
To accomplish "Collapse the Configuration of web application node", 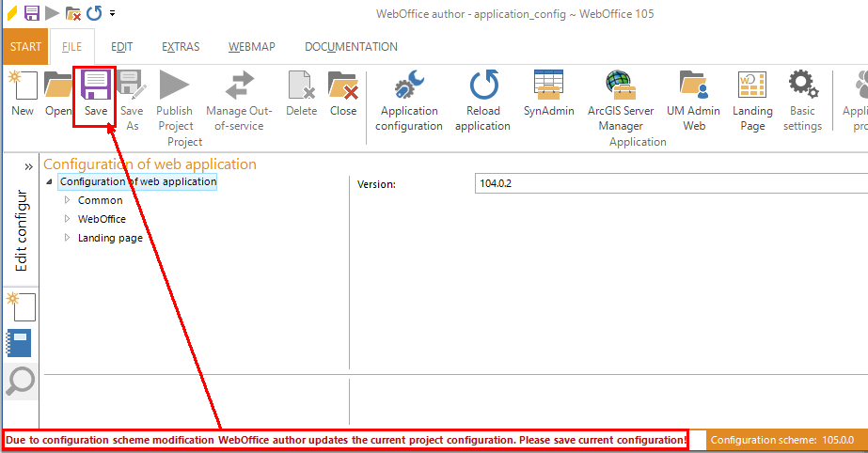I will coord(49,181).
